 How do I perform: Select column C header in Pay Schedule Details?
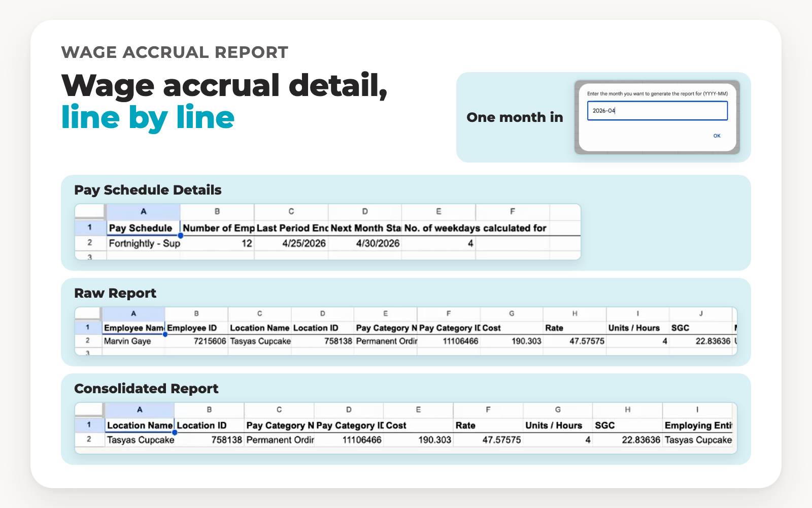point(291,212)
